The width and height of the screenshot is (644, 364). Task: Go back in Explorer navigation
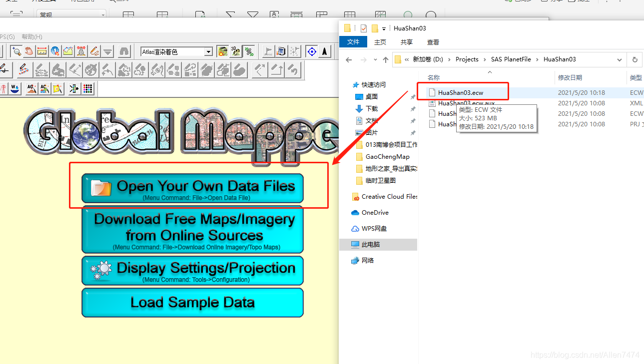point(349,59)
